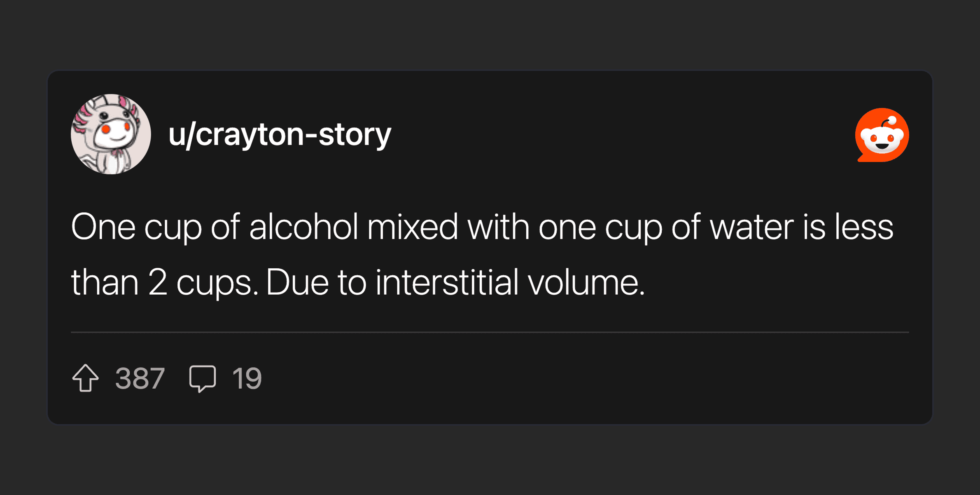Click the 387 upvote count
Image resolution: width=980 pixels, height=495 pixels.
[x=140, y=378]
